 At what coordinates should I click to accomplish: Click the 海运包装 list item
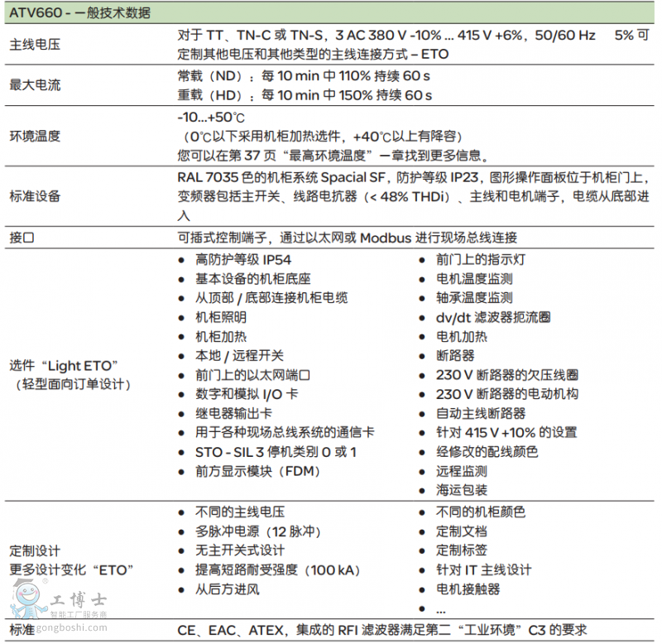tap(462, 490)
